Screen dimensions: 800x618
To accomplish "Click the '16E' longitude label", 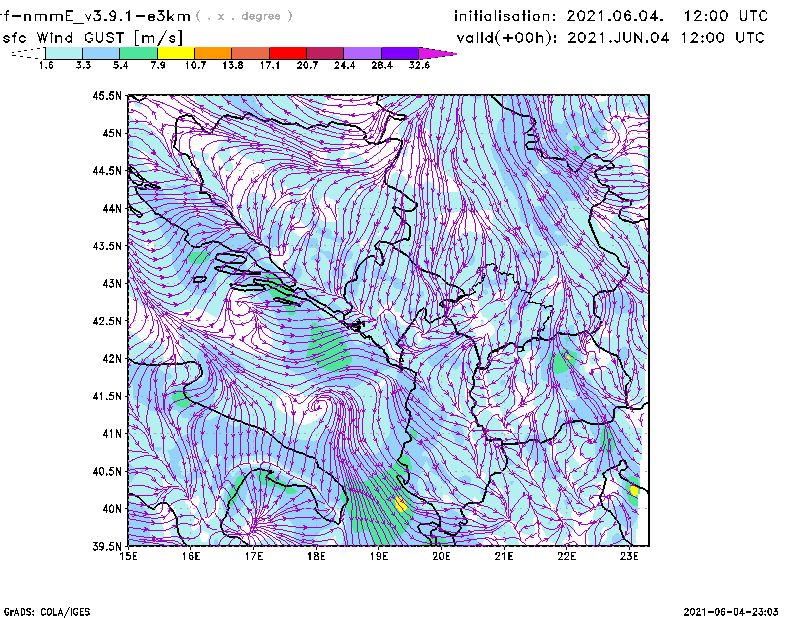I will 191,556.
